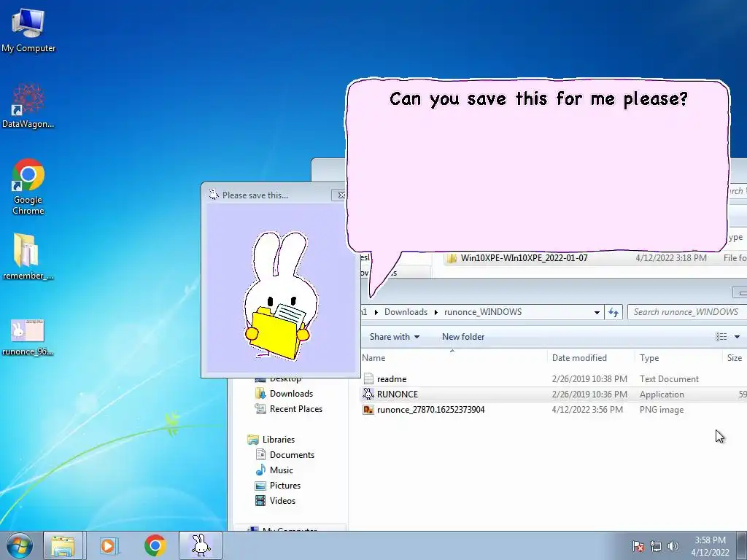Open the view options dropdown arrow

[x=737, y=337]
